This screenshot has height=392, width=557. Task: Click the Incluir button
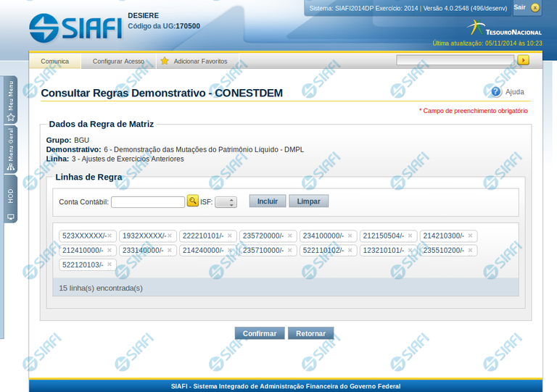[x=268, y=201]
